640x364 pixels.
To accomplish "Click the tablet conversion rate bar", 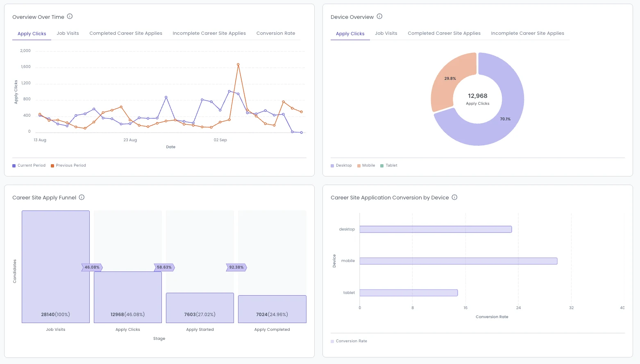I will click(409, 293).
